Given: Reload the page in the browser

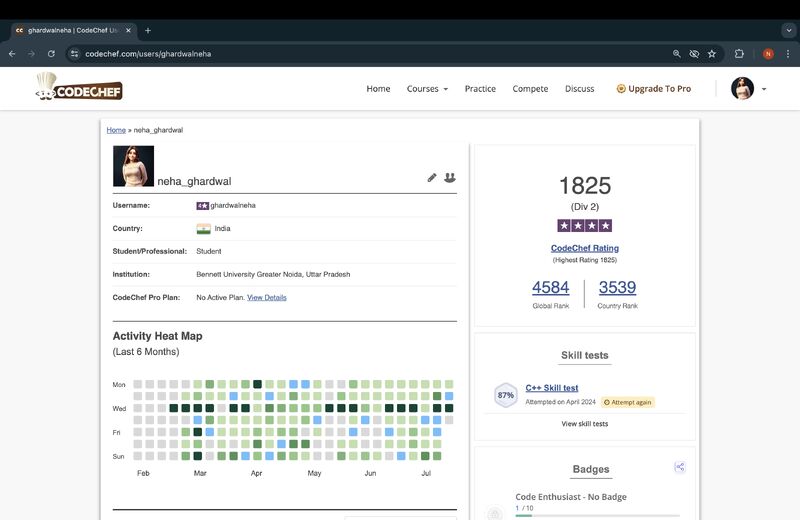Looking at the screenshot, I should [x=51, y=54].
